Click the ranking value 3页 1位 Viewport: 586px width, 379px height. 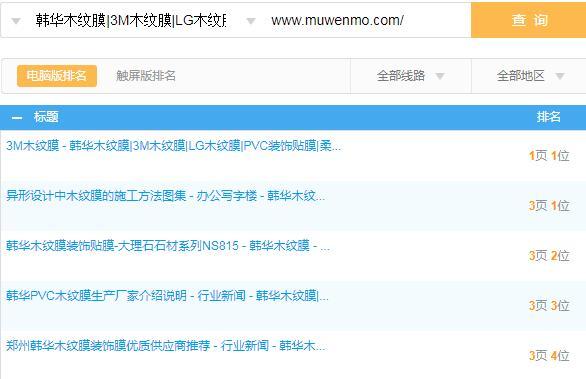[549, 206]
